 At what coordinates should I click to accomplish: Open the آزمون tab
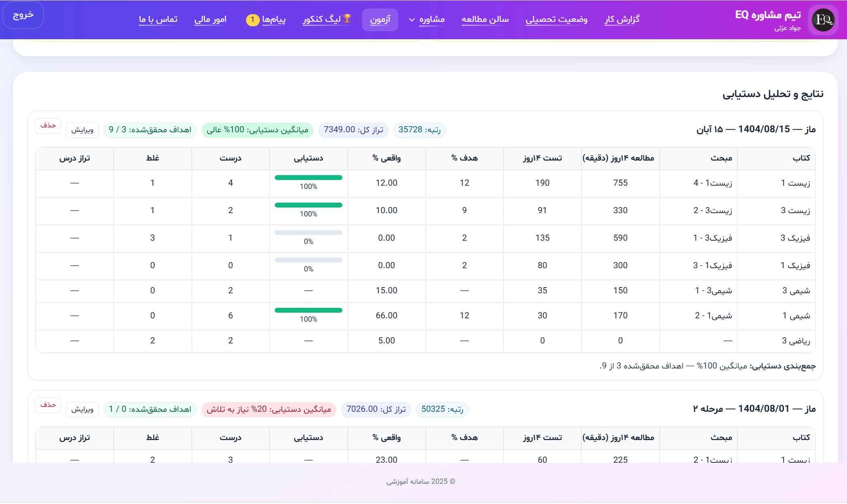coord(380,19)
